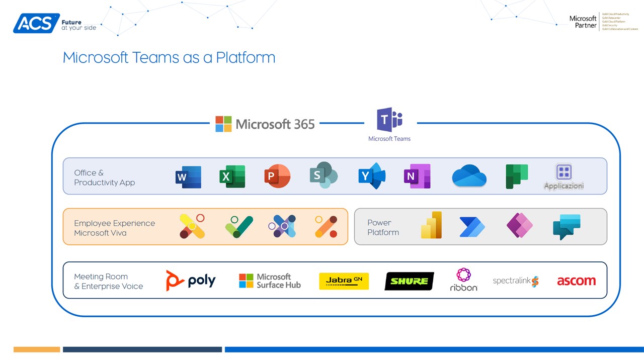Click the Excel icon

pos(232,176)
